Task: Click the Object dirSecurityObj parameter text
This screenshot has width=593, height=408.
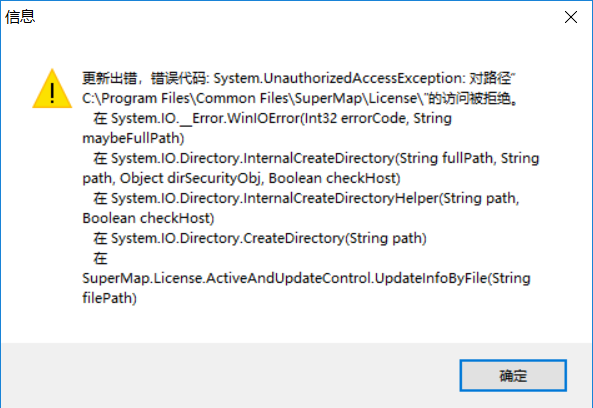Action: pos(191,178)
